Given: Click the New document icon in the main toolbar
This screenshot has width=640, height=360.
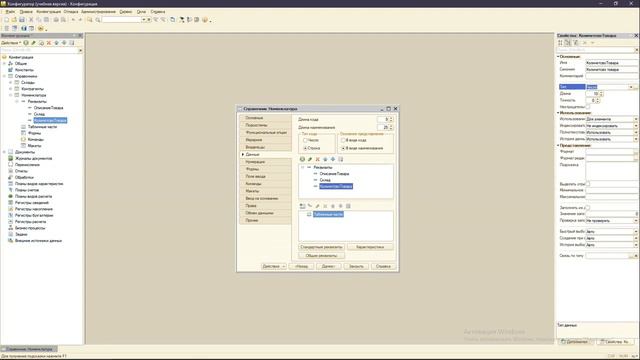Looking at the screenshot, I should pyautogui.click(x=7, y=20).
